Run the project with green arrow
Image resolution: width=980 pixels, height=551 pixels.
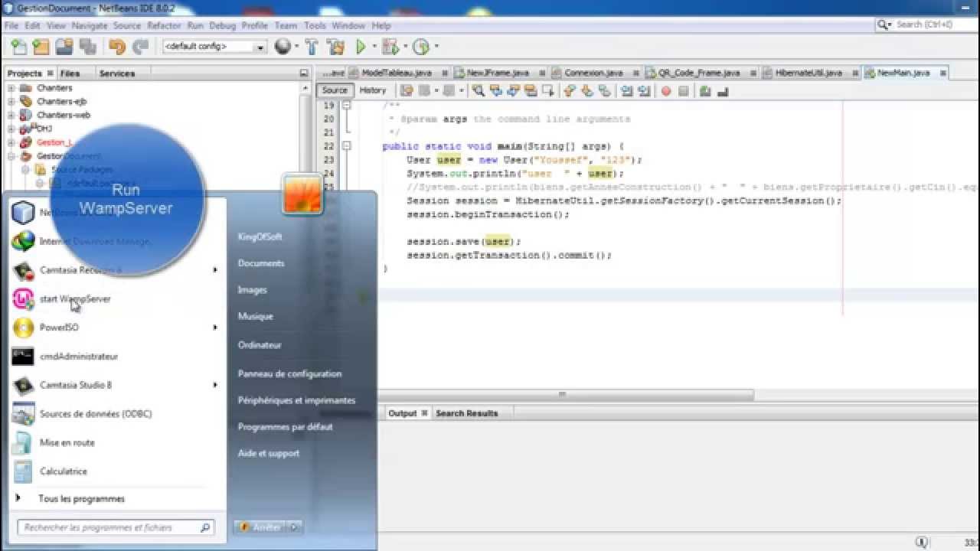(x=361, y=47)
